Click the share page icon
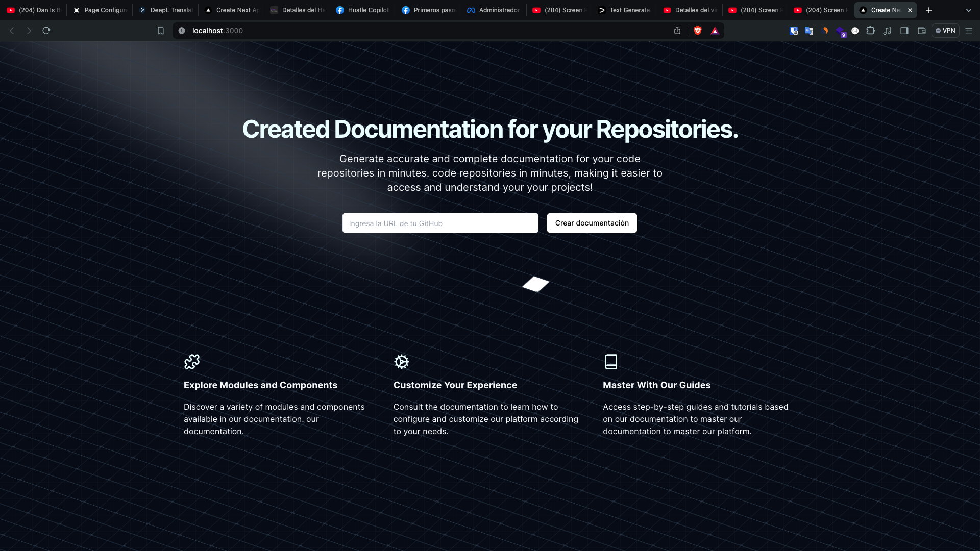The height and width of the screenshot is (551, 980). click(677, 31)
